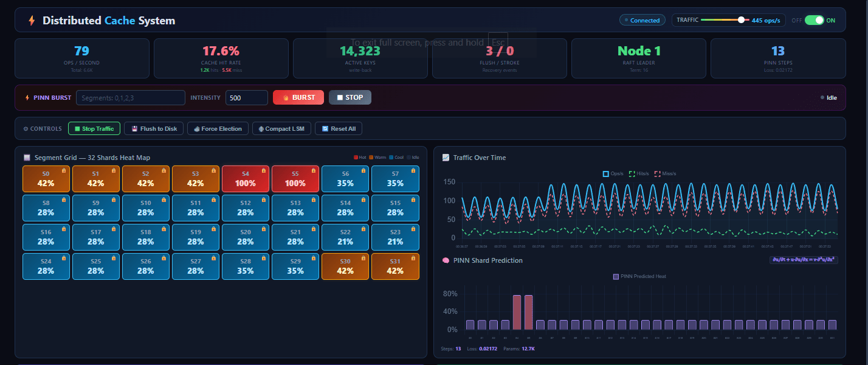
Task: Click the Segment Grid heat map icon
Action: pos(27,158)
